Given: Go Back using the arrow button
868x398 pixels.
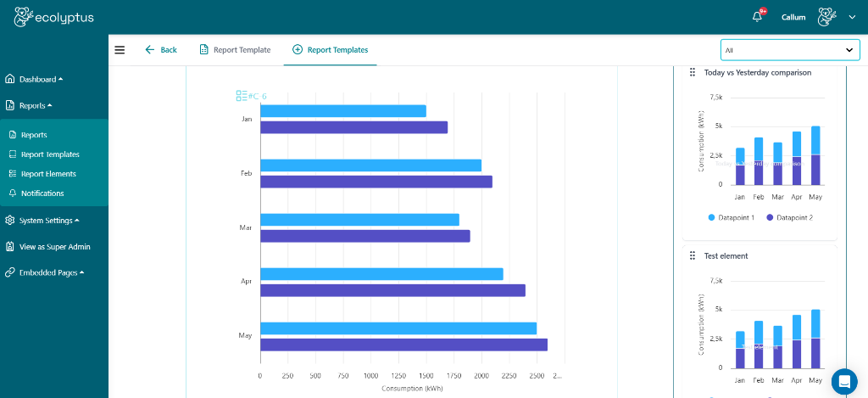Looking at the screenshot, I should (160, 50).
